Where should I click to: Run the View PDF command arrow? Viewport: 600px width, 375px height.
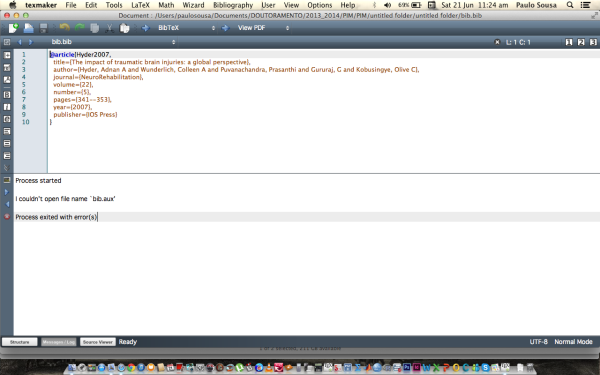point(225,28)
